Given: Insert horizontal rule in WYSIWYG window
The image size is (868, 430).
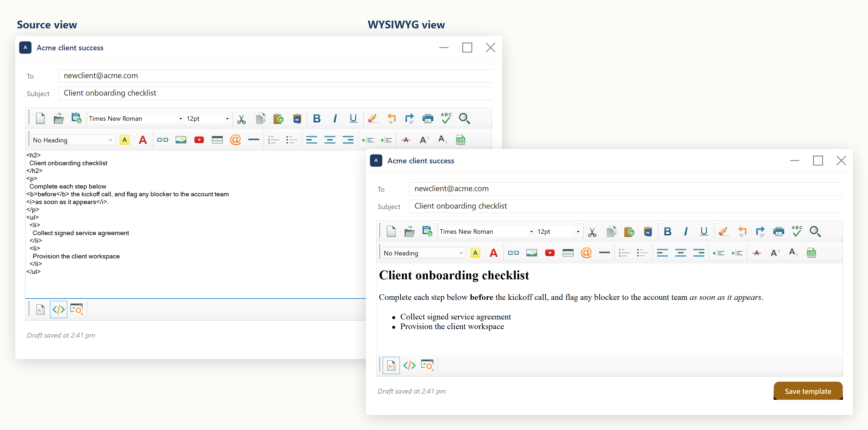Looking at the screenshot, I should pyautogui.click(x=605, y=252).
